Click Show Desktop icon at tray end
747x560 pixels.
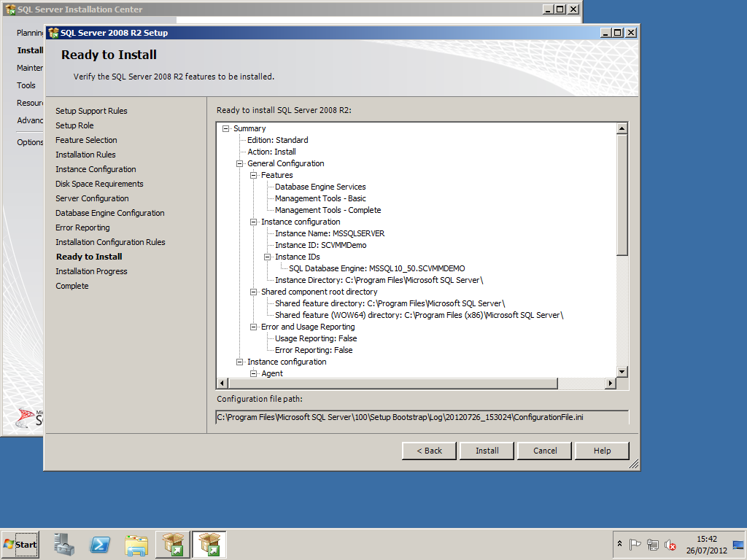pyautogui.click(x=738, y=544)
